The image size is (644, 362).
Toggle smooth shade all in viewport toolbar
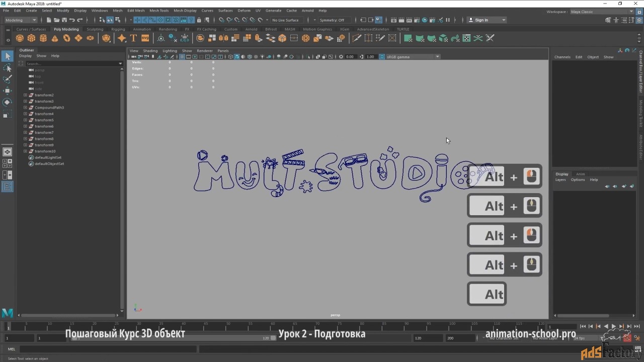[236, 57]
